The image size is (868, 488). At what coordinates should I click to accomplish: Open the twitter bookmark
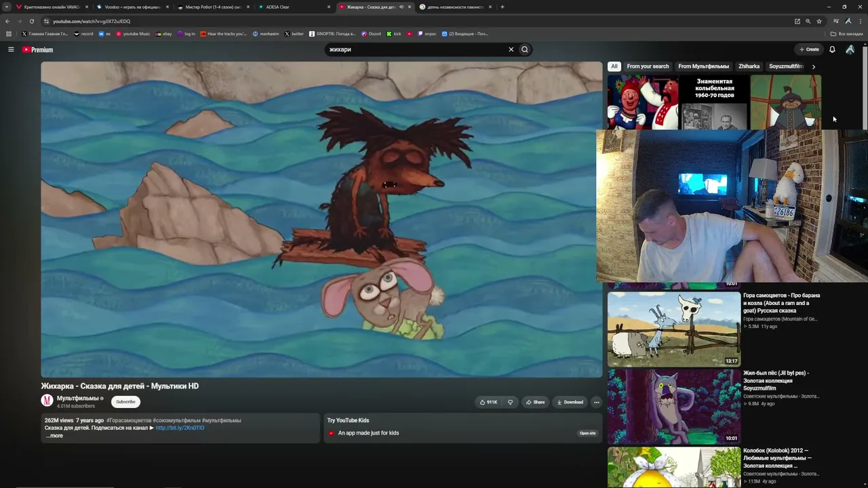294,33
